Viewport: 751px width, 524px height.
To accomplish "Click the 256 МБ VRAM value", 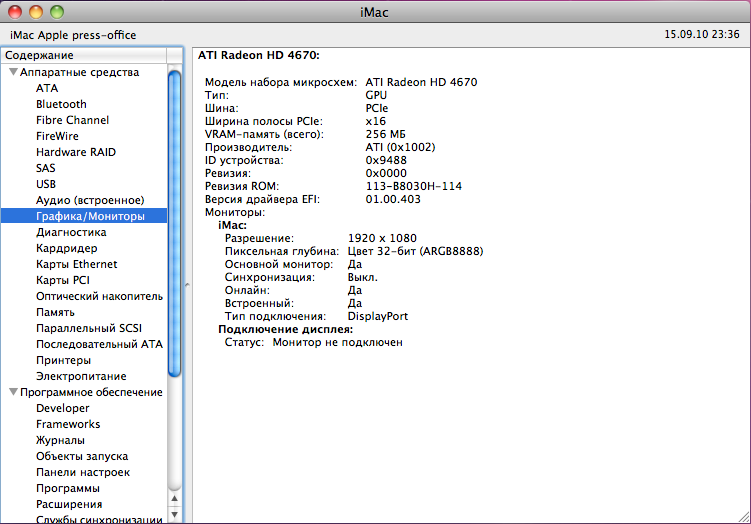I will tap(386, 134).
